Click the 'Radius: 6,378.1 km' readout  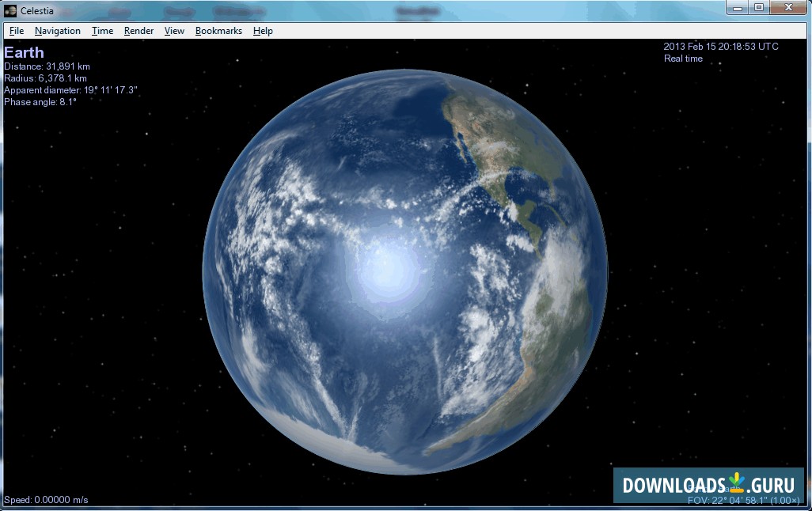click(46, 78)
